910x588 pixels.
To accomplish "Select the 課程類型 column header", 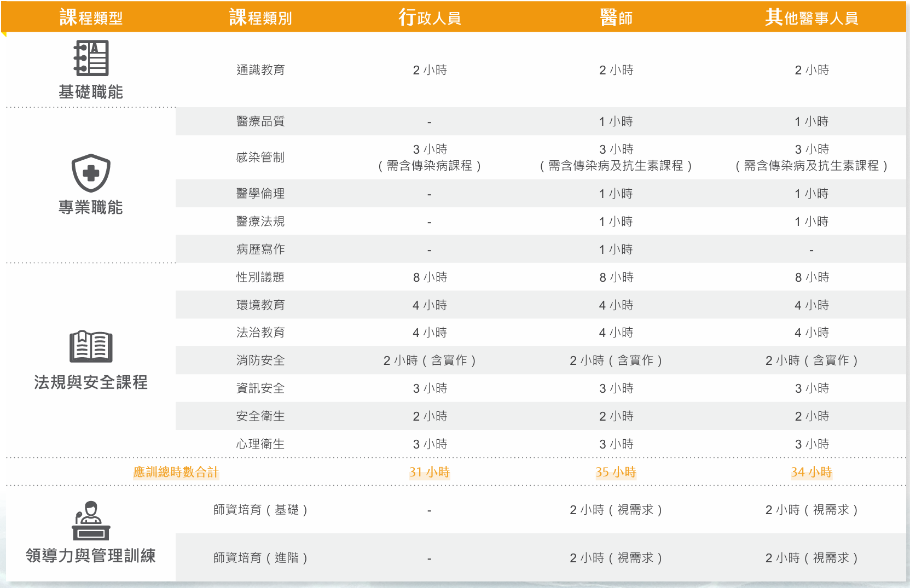I will pos(91,18).
